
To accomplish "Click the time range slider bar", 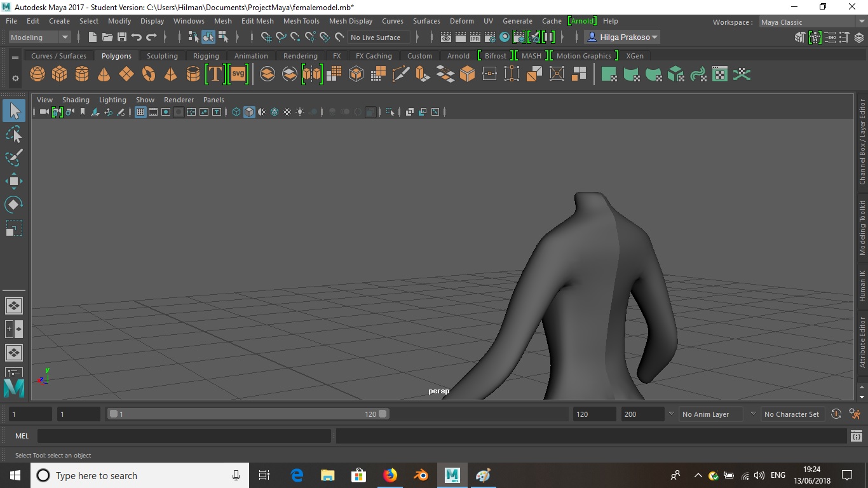I will click(248, 414).
